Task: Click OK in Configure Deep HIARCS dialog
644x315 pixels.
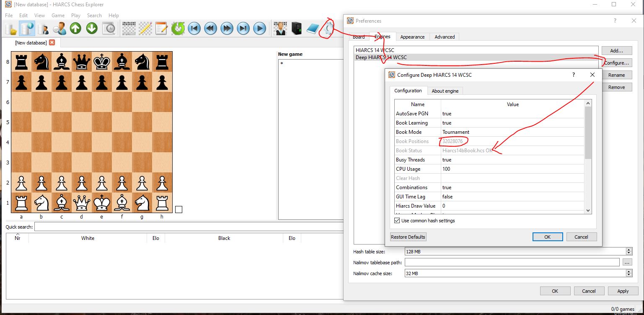Action: point(547,237)
